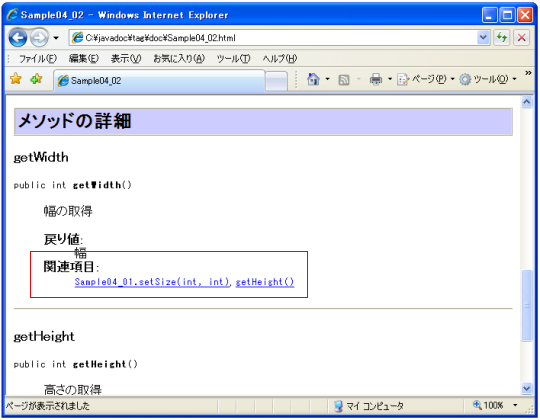540x420 pixels.
Task: Click the public int getWidth() signature
Action: [x=73, y=185]
